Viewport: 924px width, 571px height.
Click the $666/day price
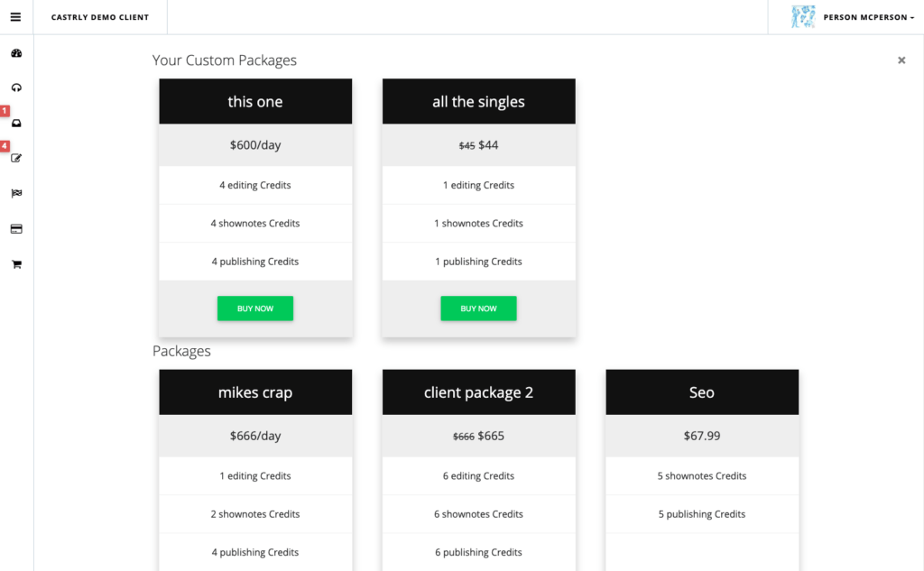coord(255,436)
